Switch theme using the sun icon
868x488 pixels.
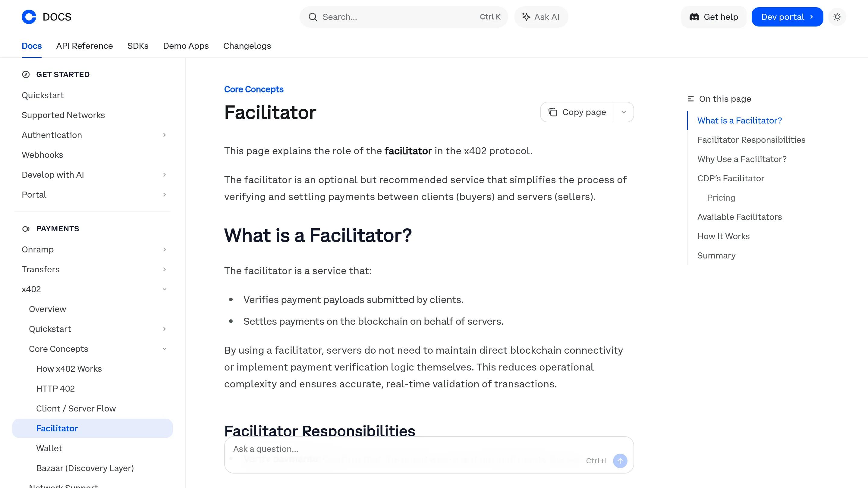coord(837,17)
